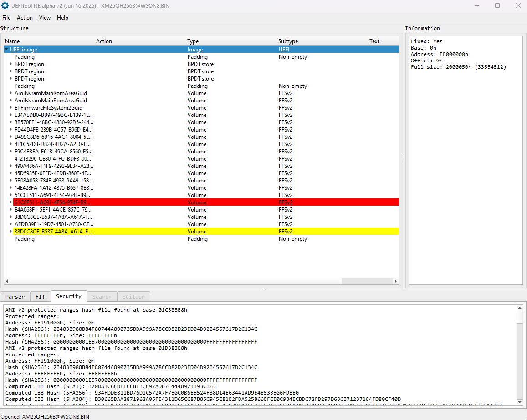The height and width of the screenshot is (420, 527).
Task: Open the File menu
Action: coord(6,18)
